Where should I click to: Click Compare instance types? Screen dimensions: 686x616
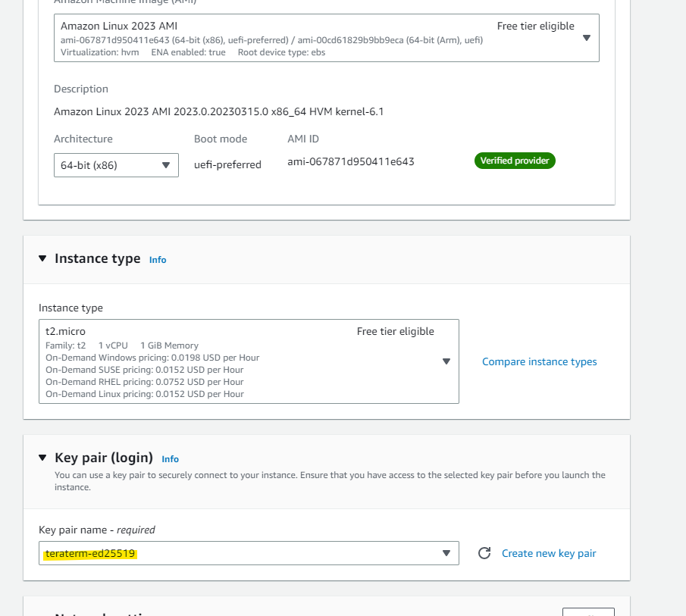point(539,361)
